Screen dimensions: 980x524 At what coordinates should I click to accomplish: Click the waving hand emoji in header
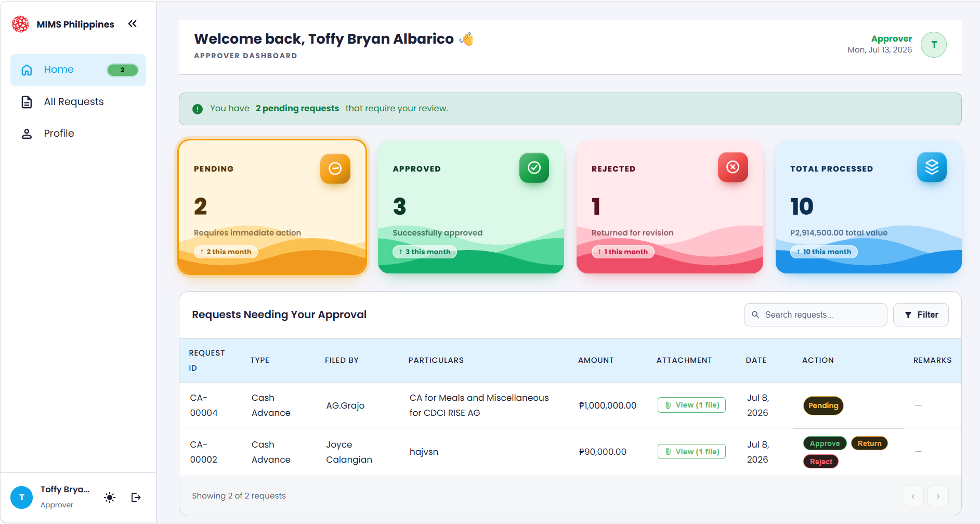coord(466,40)
